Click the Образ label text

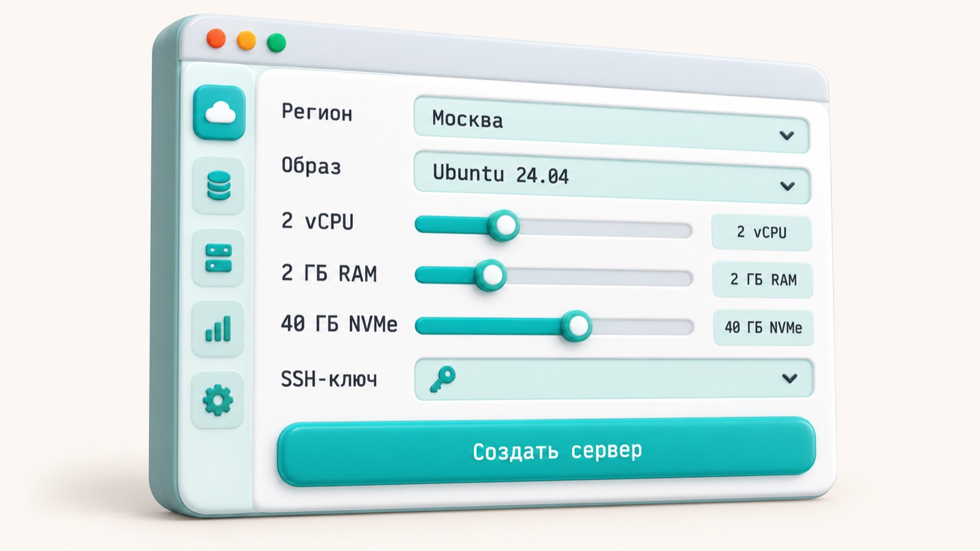coord(311,166)
